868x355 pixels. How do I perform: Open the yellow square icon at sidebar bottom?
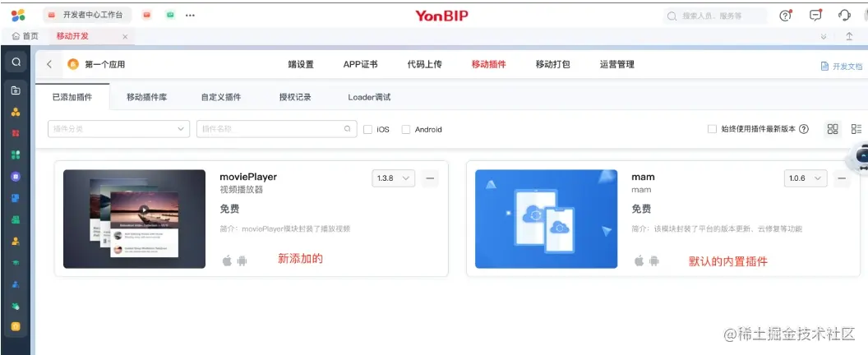(16, 326)
